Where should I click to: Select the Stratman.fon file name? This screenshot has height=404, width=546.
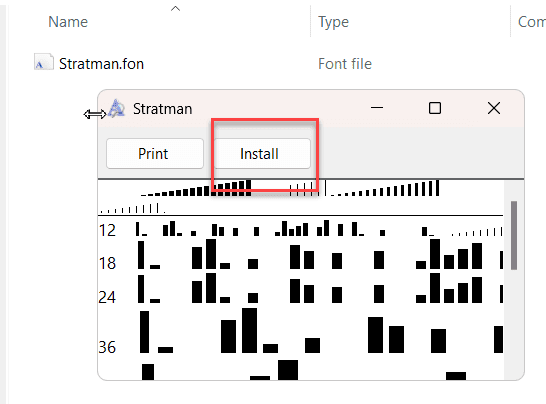click(x=101, y=64)
